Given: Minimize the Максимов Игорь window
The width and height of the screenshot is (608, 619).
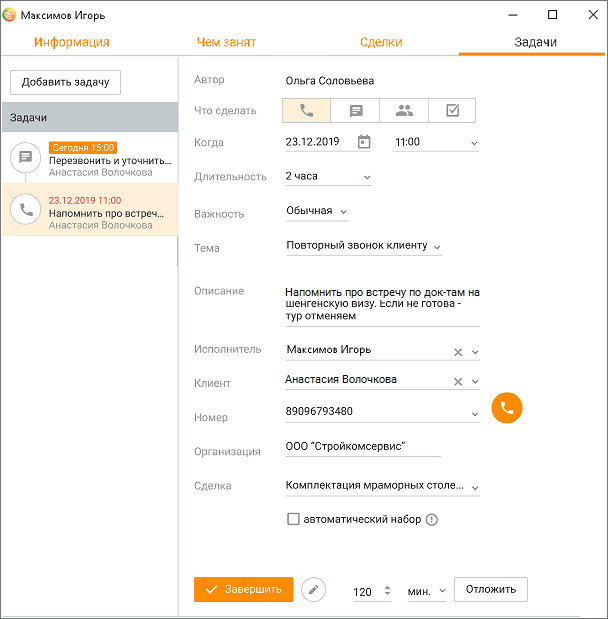Looking at the screenshot, I should [x=512, y=15].
